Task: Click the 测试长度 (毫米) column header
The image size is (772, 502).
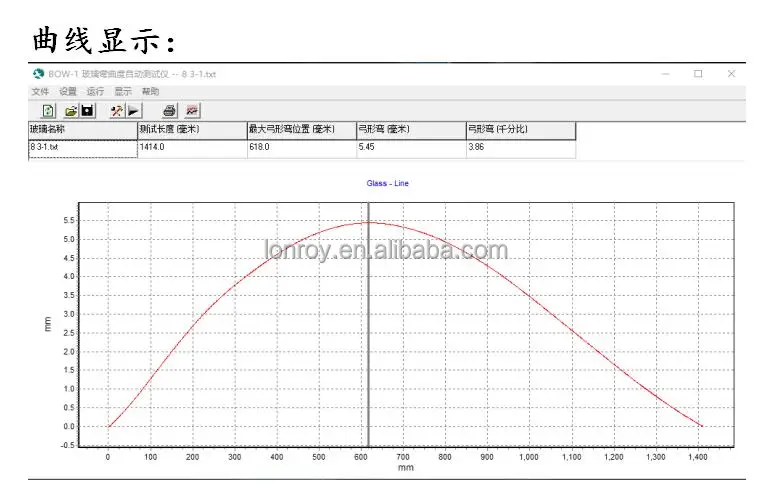Action: pos(192,130)
